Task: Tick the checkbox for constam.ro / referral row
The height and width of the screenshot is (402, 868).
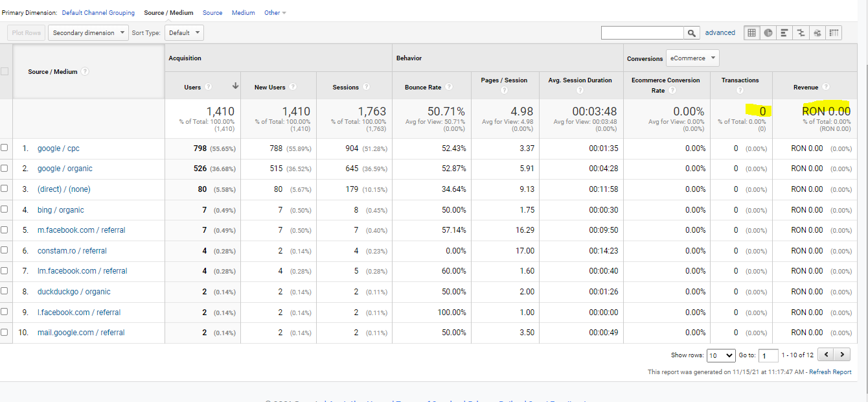Action: tap(5, 250)
